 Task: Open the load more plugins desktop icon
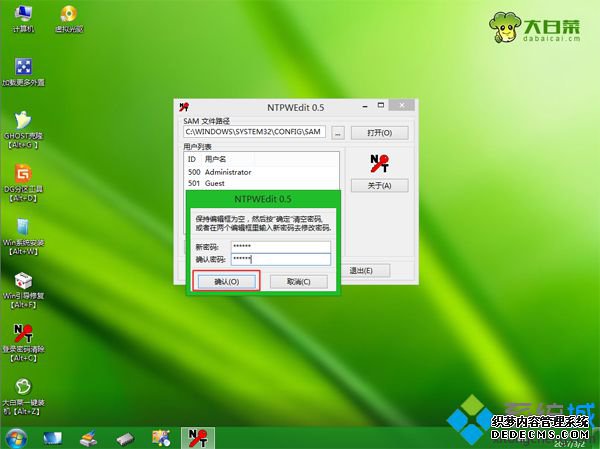click(x=23, y=72)
